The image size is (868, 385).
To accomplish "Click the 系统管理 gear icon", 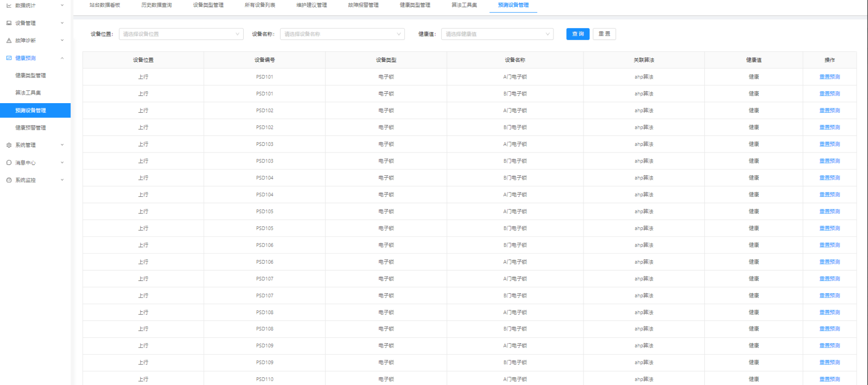I will click(9, 145).
